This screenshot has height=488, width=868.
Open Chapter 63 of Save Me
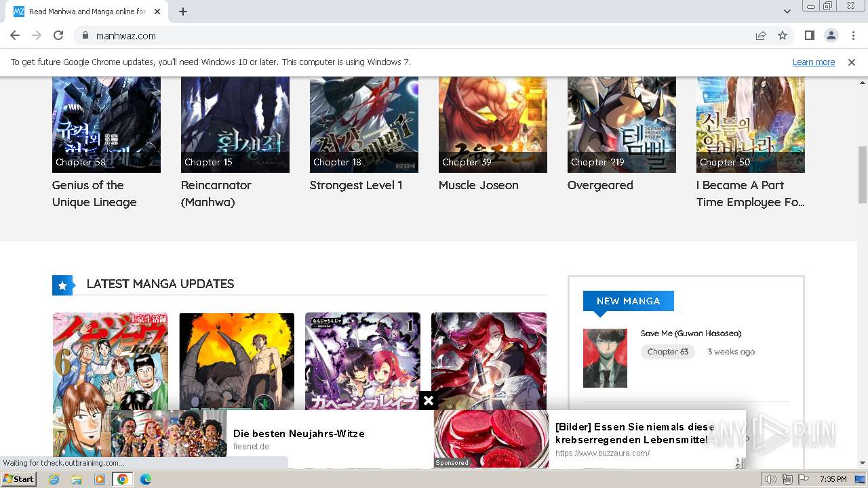coord(668,352)
